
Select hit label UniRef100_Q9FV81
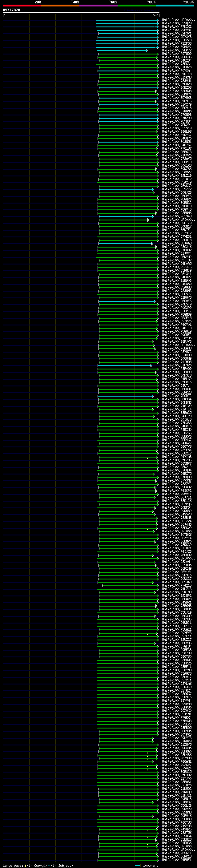(x=177, y=30)
